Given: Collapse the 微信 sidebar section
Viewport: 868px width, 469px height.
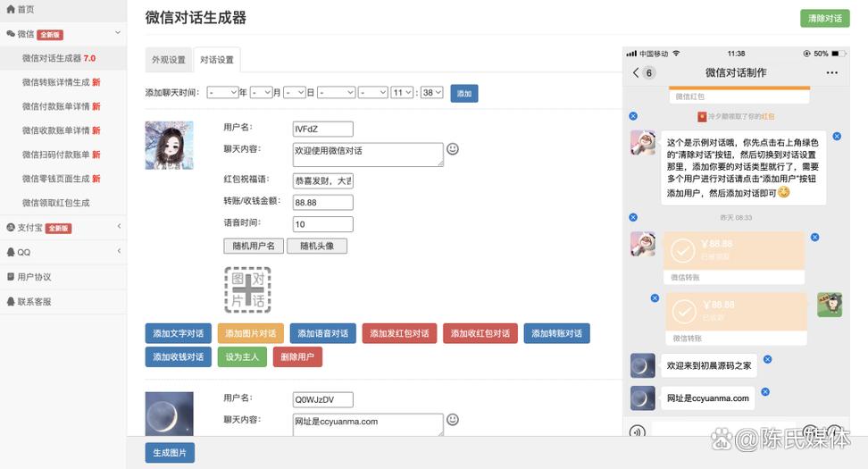Looking at the screenshot, I should point(118,33).
